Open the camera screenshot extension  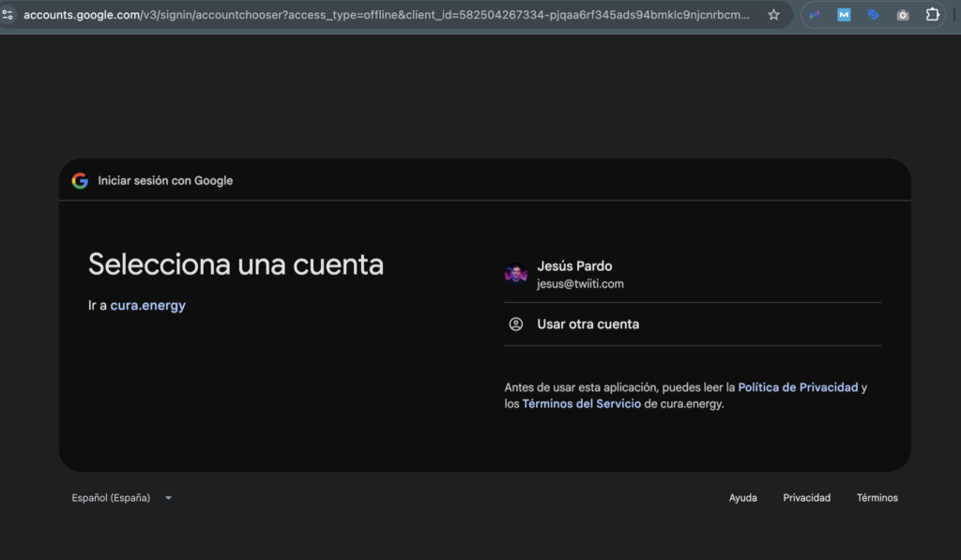903,15
